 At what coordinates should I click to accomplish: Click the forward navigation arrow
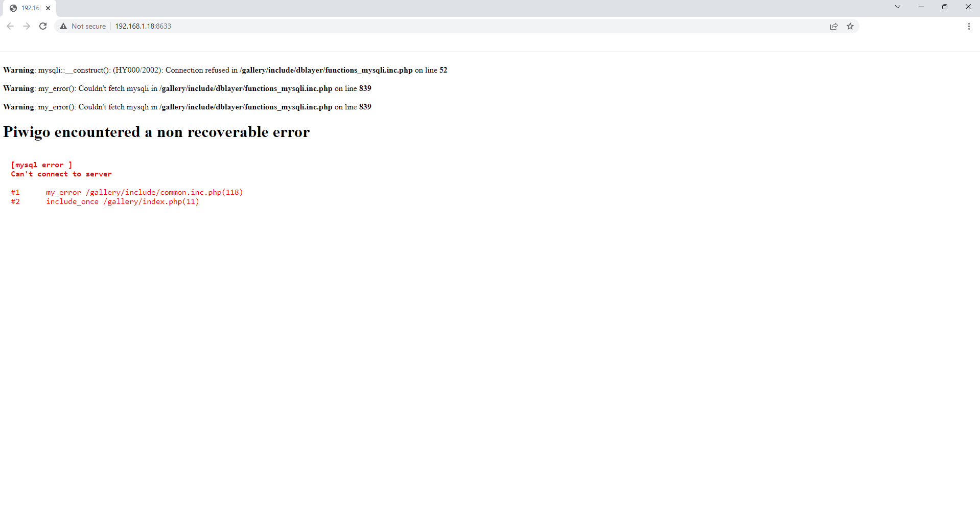click(27, 26)
